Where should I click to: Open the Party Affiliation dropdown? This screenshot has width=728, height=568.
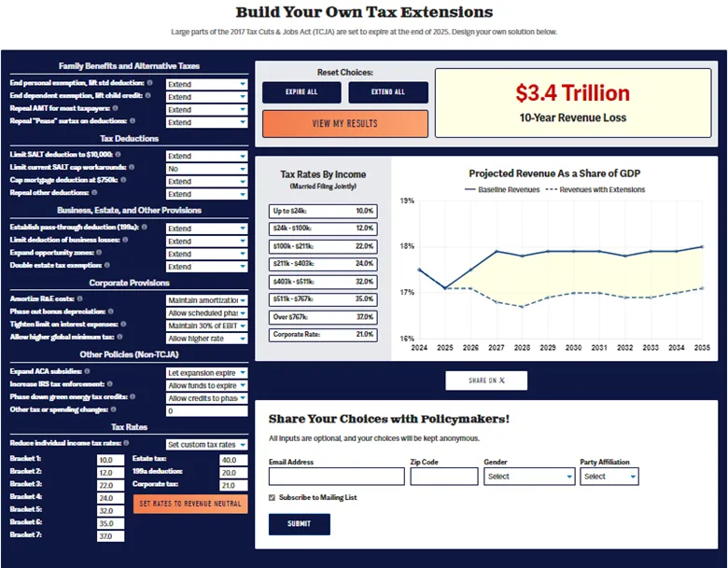click(609, 477)
